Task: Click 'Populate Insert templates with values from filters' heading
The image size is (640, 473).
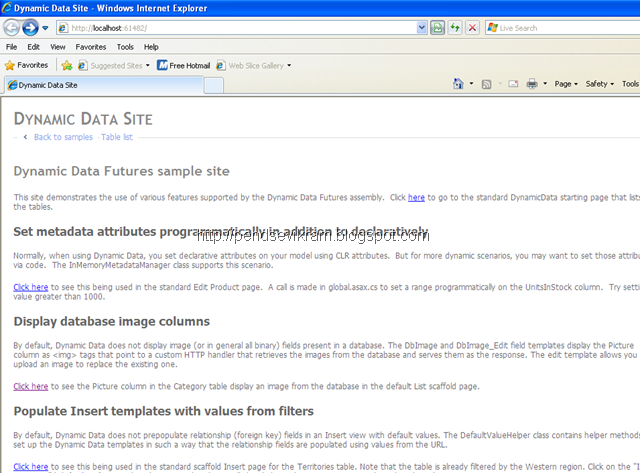Action: click(164, 411)
